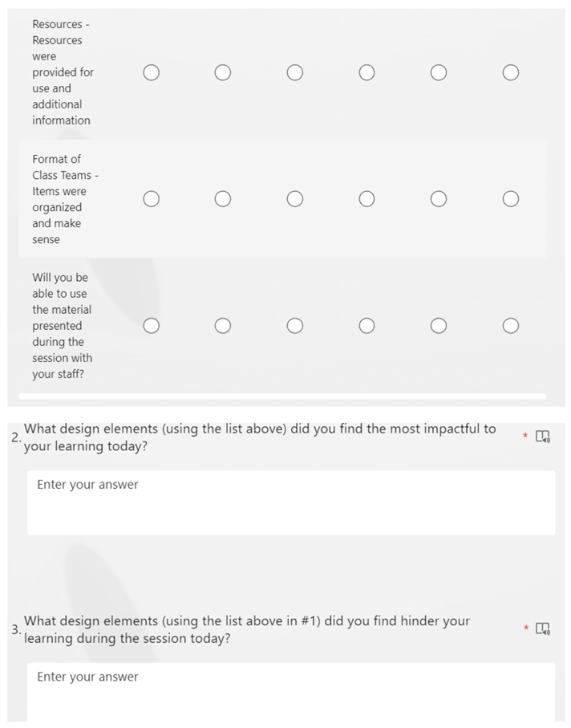Image resolution: width=571 pixels, height=728 pixels.
Task: Click the horizontal scrollbar below the rating grid
Action: (x=282, y=397)
